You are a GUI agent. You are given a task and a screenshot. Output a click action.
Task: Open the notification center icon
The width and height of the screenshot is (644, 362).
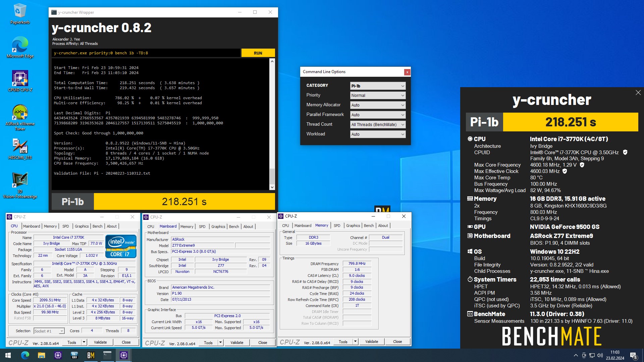coord(634,355)
